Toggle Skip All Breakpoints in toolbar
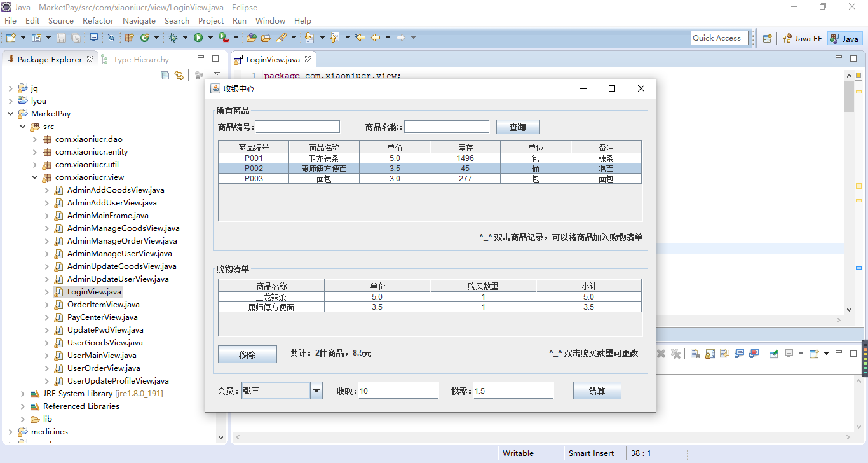Screen dimensions: 868x463 [111, 38]
